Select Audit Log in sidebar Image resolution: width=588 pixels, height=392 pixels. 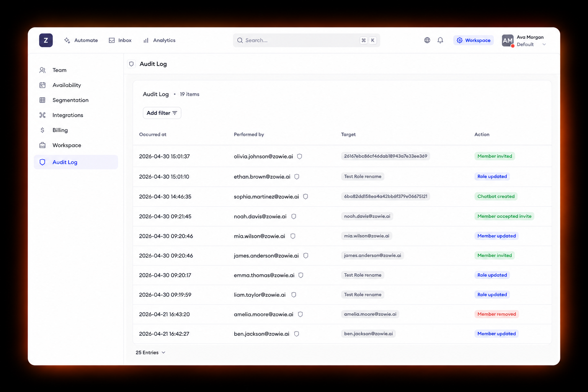pos(76,162)
